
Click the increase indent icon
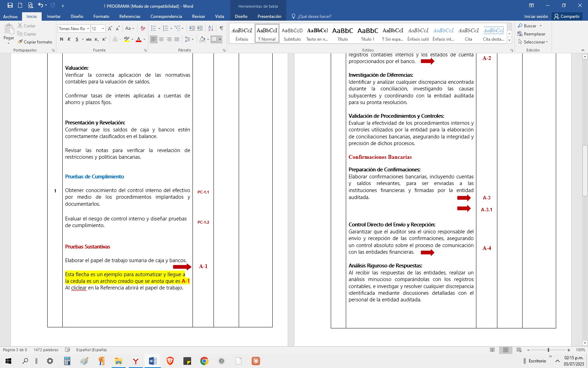[x=200, y=29]
